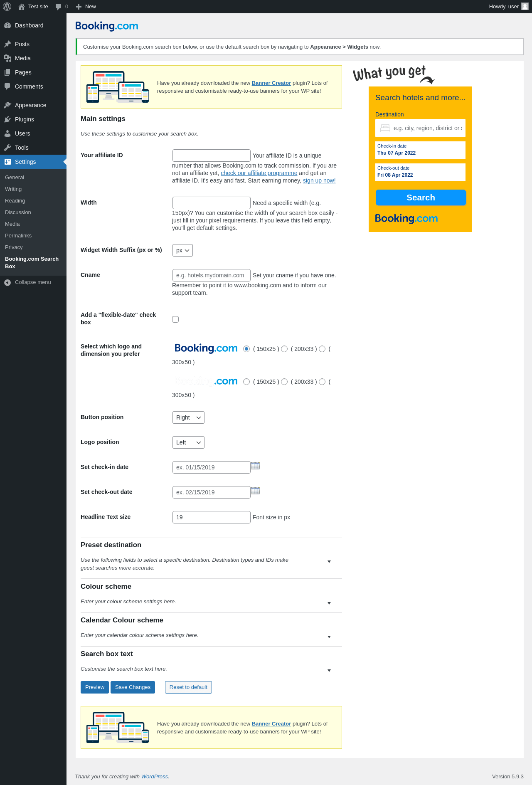Click the Tools wrench icon
Image resolution: width=532 pixels, height=785 pixels.
click(7, 148)
